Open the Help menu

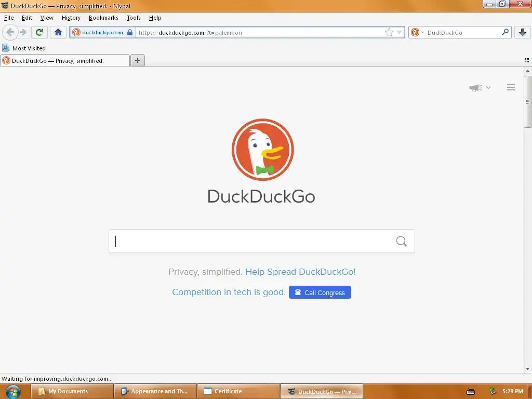(x=155, y=18)
